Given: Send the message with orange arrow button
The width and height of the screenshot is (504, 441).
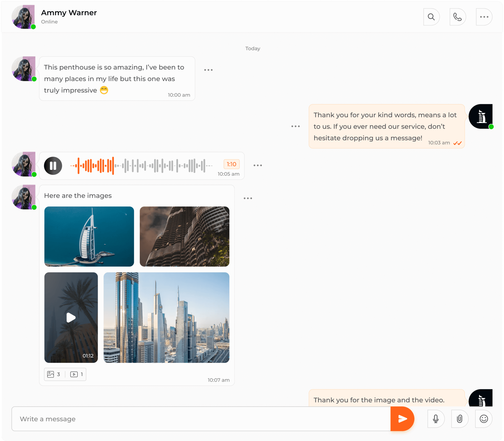Looking at the screenshot, I should (402, 419).
